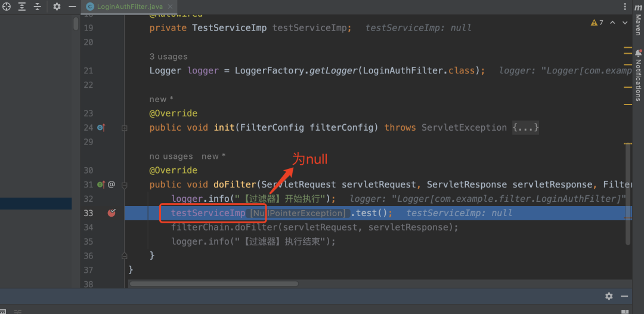Click @Override annotation on line 23

click(x=174, y=113)
